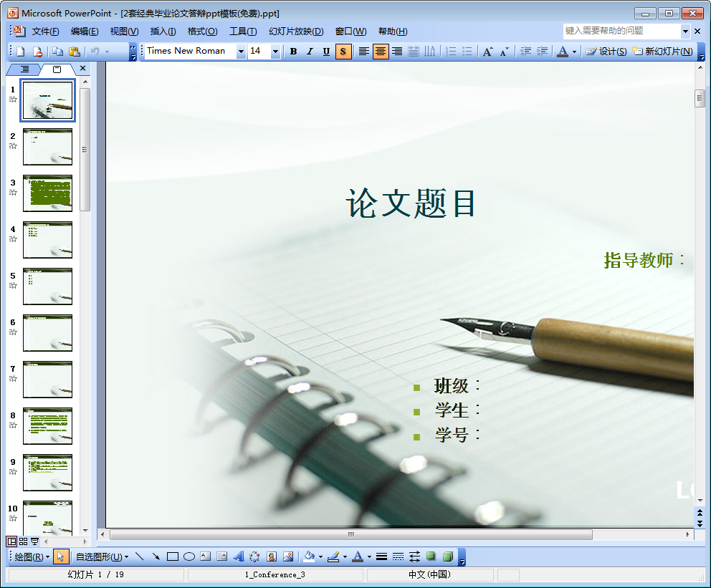Expand font color dropdown arrow in formatting toolbar
This screenshot has width=711, height=588.
pos(575,51)
